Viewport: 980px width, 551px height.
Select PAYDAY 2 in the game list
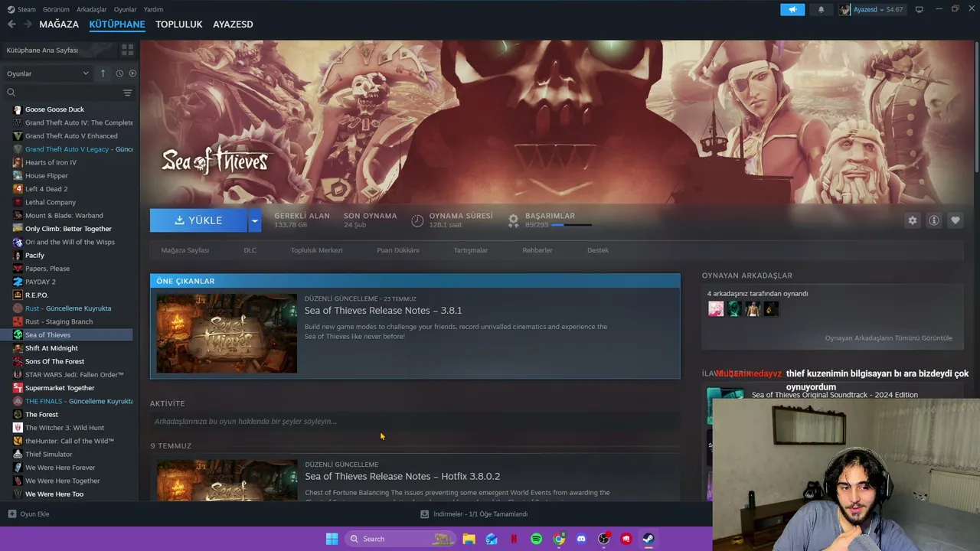point(41,282)
